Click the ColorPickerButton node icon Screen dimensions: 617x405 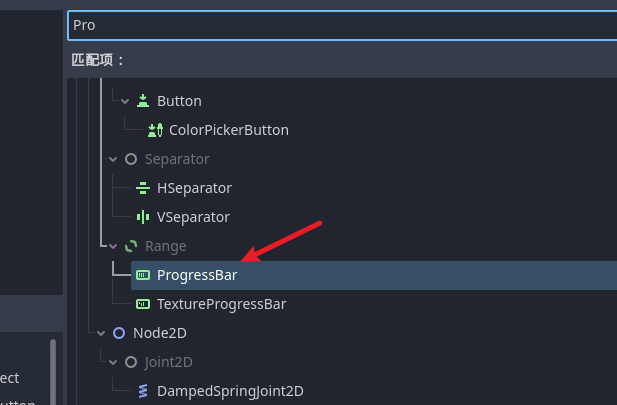[155, 130]
